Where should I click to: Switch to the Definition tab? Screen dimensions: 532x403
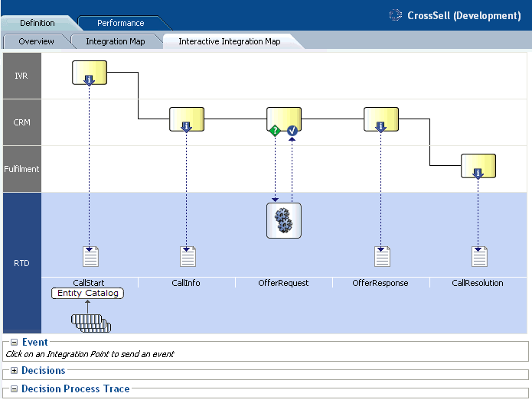click(38, 23)
